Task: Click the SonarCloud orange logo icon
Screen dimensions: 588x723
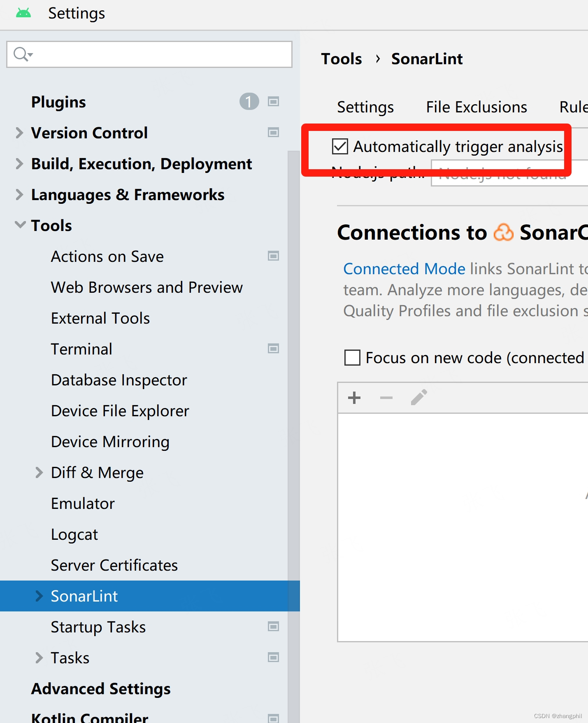Action: coord(503,233)
